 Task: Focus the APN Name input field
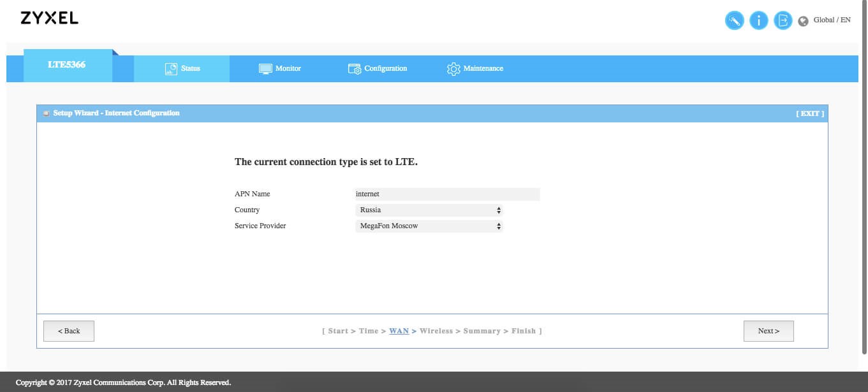447,194
